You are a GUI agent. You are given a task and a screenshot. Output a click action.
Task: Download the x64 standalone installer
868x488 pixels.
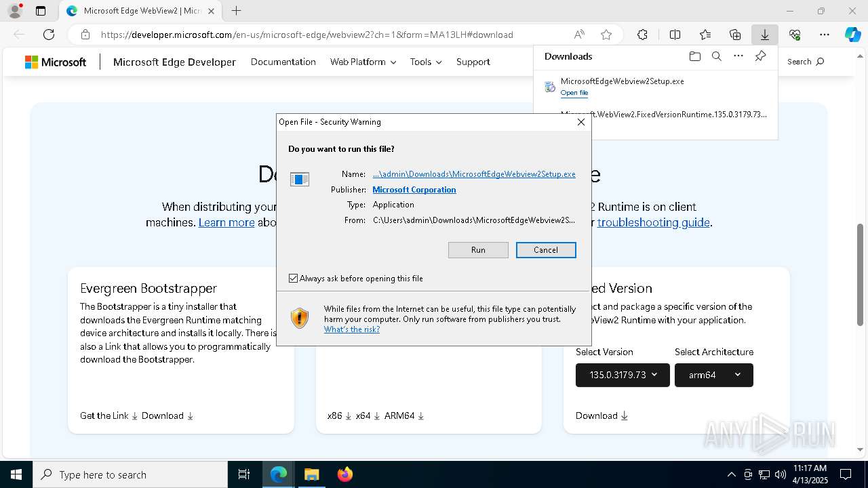coord(368,415)
